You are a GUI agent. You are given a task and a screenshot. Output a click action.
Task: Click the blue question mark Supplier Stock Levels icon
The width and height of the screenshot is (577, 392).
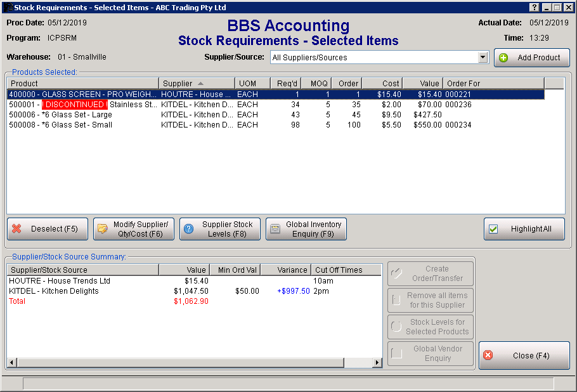coord(189,229)
